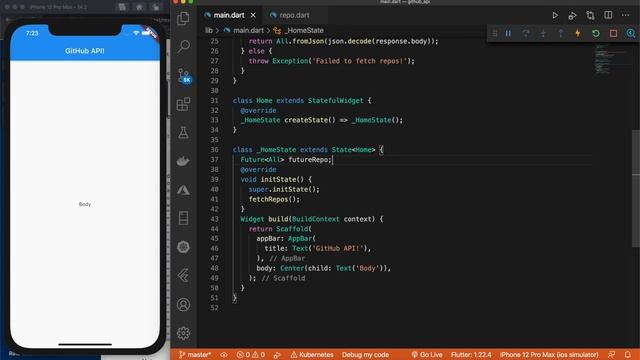Click the code minimap preview
Image resolution: width=640 pixels, height=360 pixels.
tap(610, 59)
